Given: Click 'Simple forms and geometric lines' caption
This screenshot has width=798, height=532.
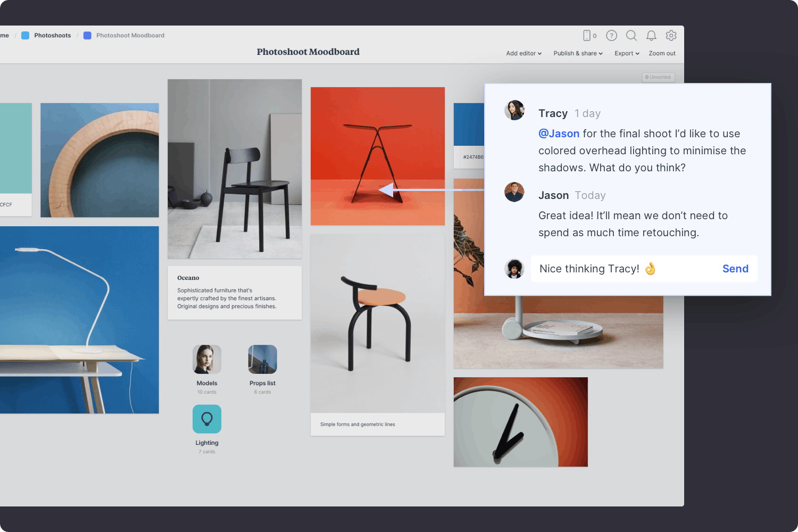Looking at the screenshot, I should click(358, 425).
